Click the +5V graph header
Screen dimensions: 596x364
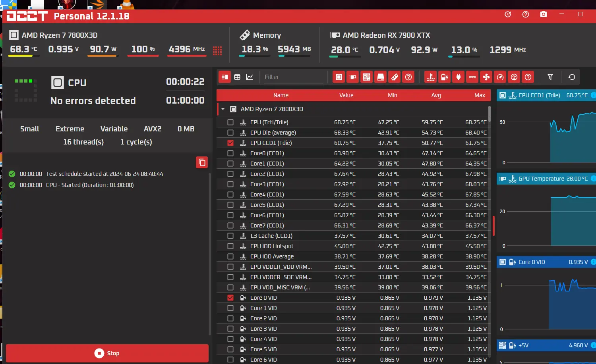click(546, 345)
